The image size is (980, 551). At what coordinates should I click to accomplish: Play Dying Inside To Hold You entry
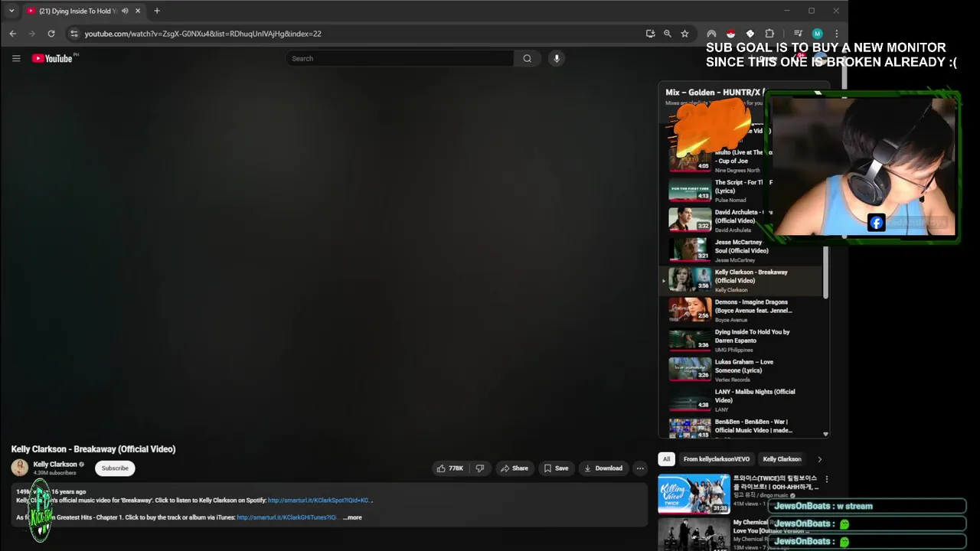[x=740, y=340]
